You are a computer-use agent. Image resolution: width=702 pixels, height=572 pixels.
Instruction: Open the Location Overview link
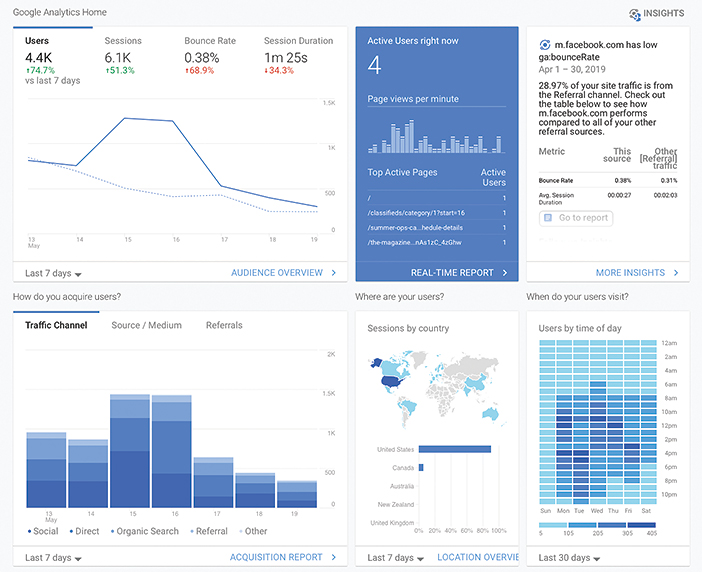coord(477,557)
